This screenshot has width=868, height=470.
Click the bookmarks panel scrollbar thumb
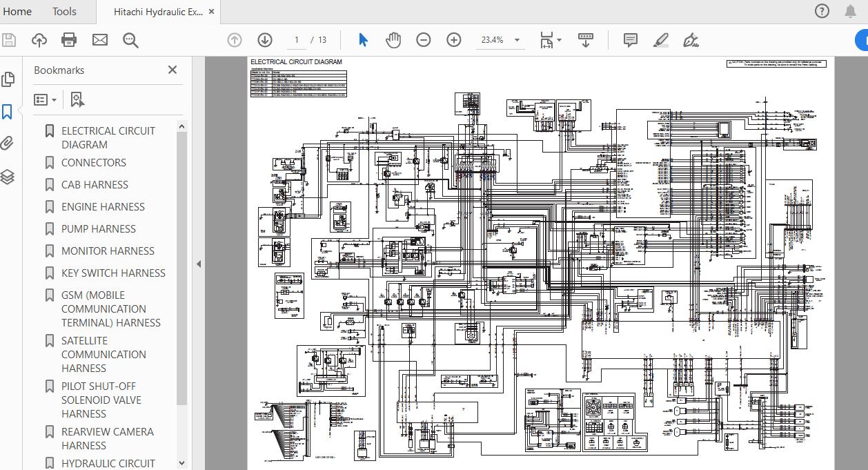coord(182,268)
